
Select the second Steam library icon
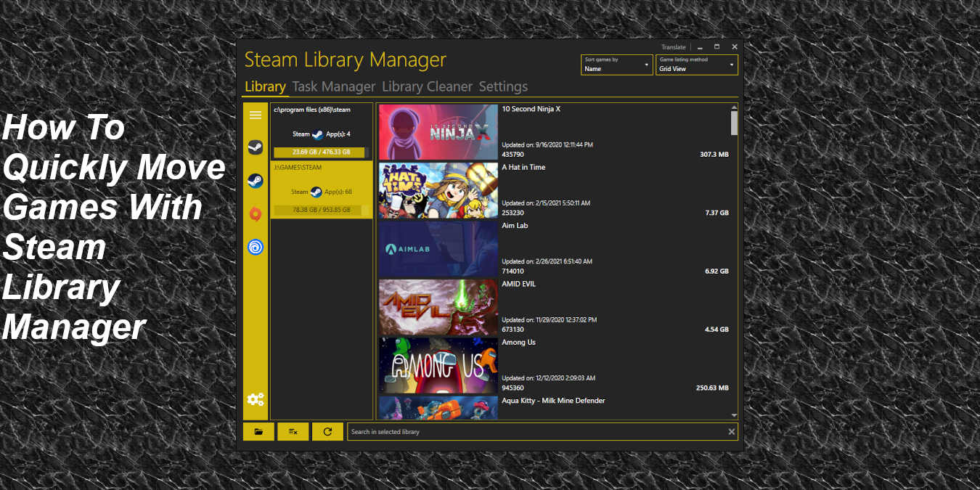(x=255, y=181)
